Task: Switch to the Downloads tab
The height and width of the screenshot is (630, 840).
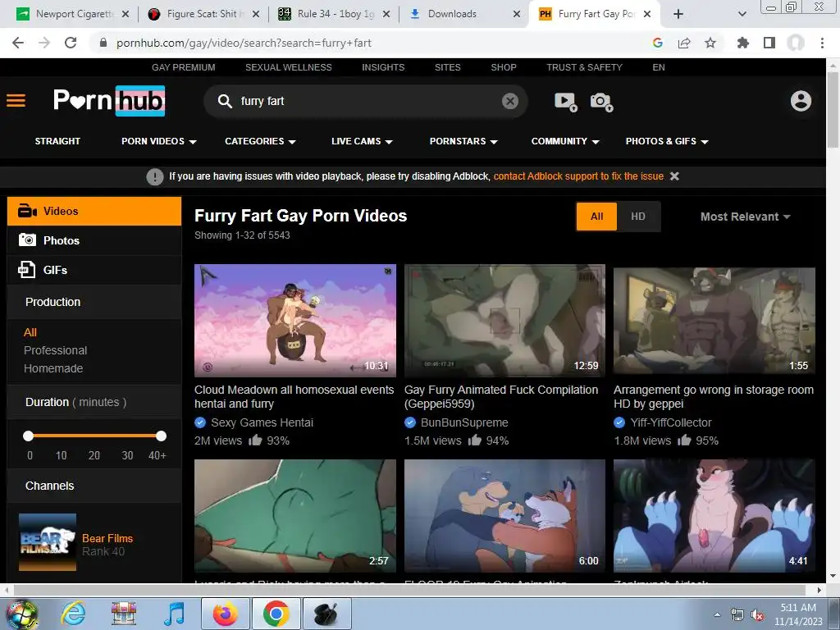Action: coord(452,14)
